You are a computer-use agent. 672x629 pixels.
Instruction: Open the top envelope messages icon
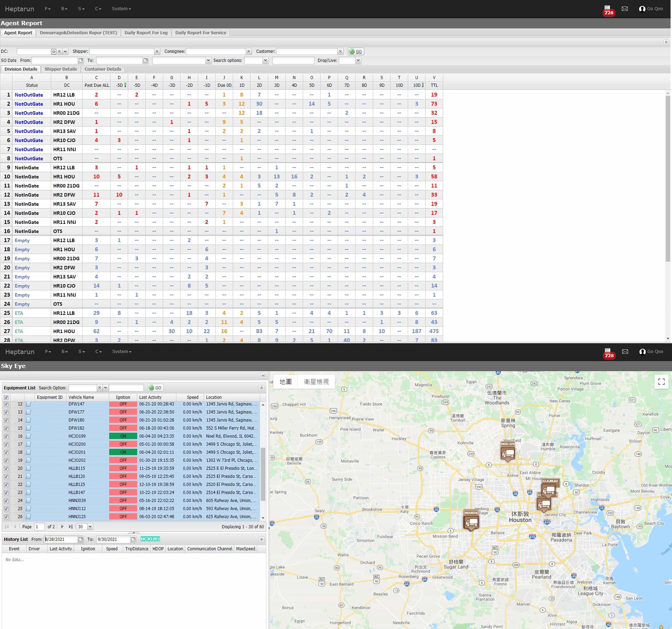[625, 9]
